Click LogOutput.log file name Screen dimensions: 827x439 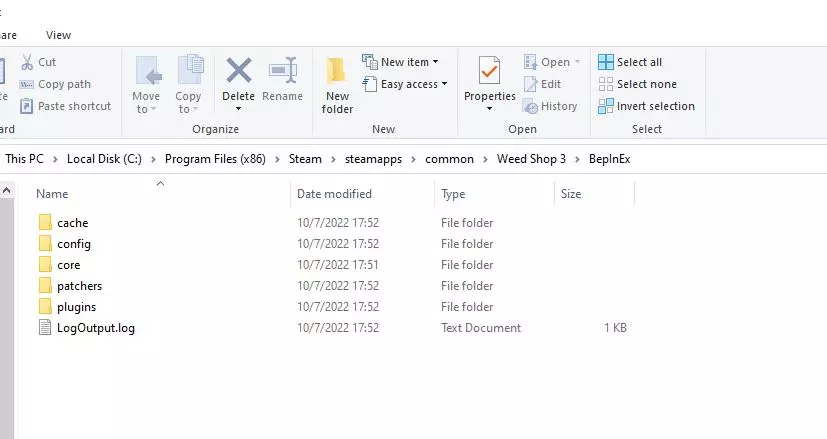pos(96,328)
